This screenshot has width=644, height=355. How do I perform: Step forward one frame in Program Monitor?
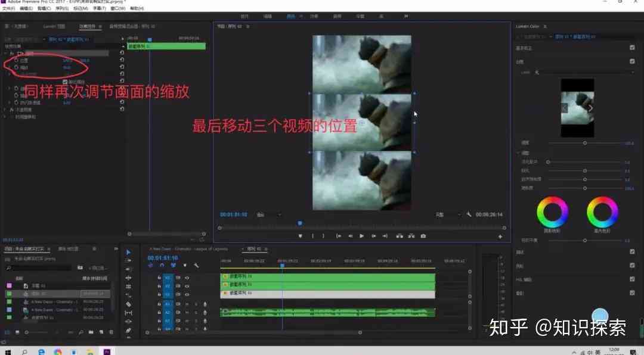[x=373, y=236]
